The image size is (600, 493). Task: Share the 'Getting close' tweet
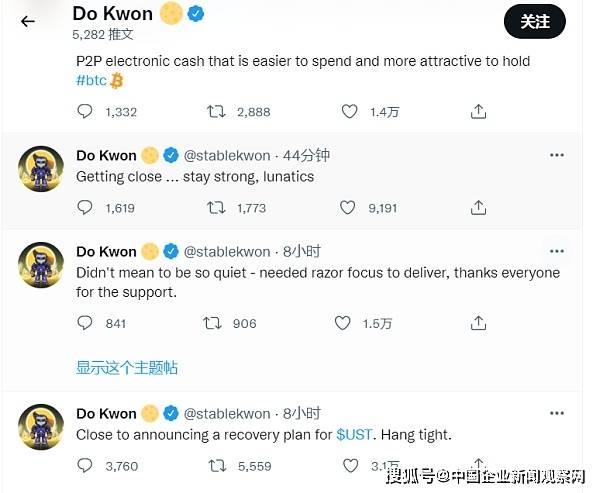(479, 208)
